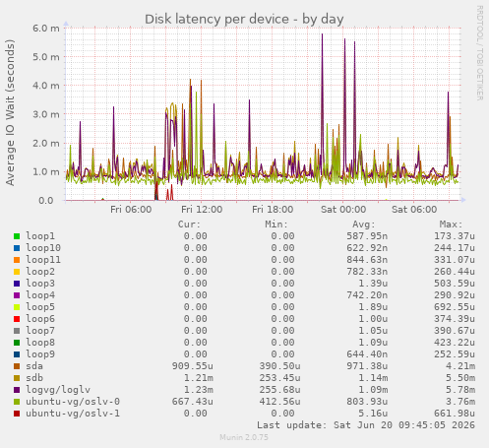Click the 'loop11' legend label
The image size is (489, 448).
click(43, 260)
